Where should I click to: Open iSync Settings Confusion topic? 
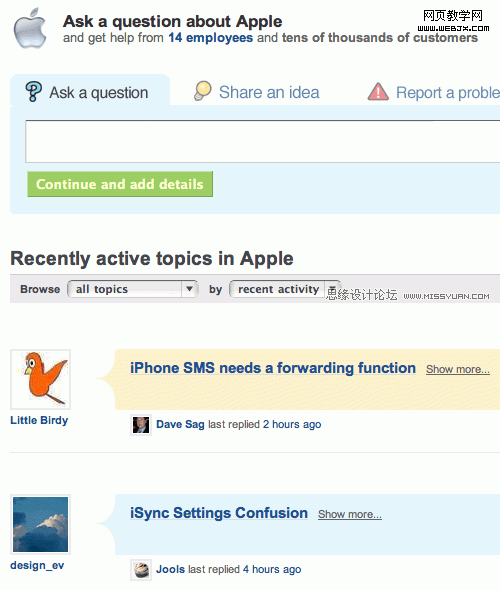(219, 513)
